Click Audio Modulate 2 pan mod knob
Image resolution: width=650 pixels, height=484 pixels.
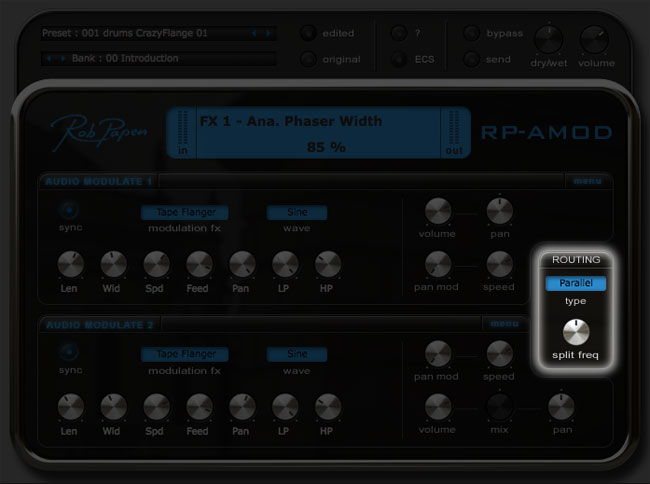click(438, 354)
